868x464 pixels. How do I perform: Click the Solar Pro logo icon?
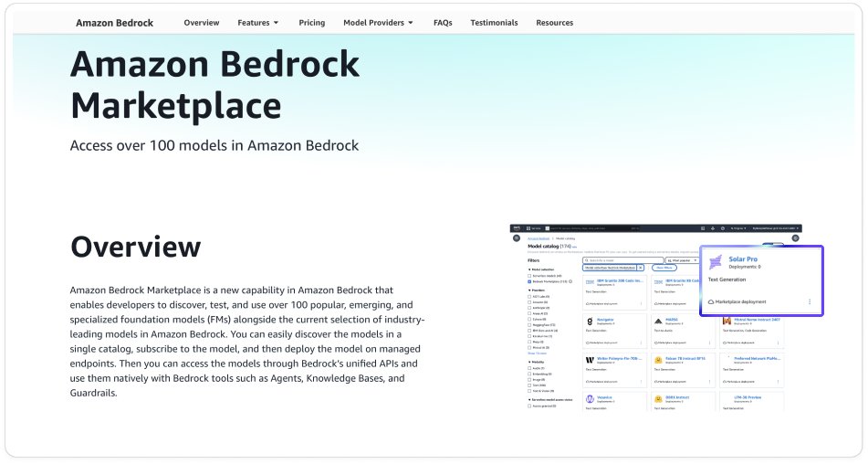[x=716, y=263]
